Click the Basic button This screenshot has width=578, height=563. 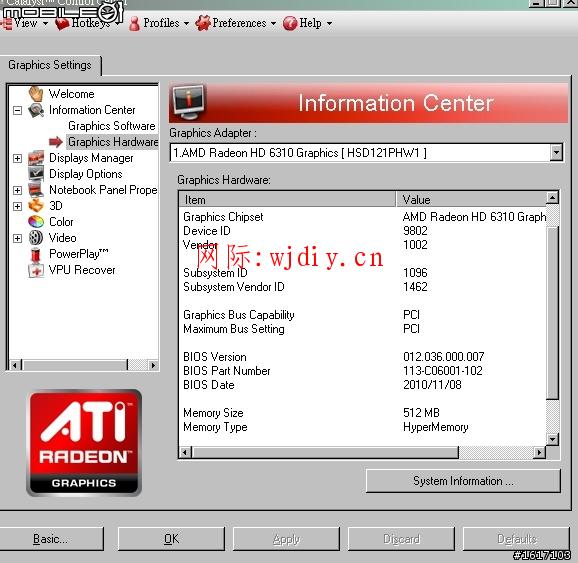tap(51, 539)
